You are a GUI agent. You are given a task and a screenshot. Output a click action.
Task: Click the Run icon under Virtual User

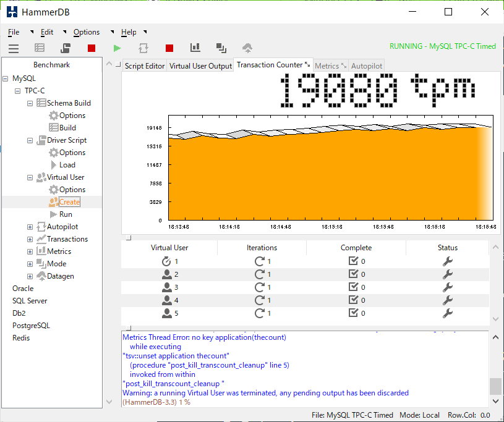point(53,214)
